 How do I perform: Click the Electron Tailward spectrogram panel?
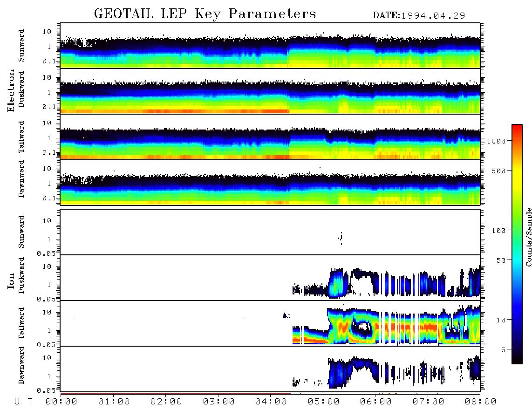270,137
